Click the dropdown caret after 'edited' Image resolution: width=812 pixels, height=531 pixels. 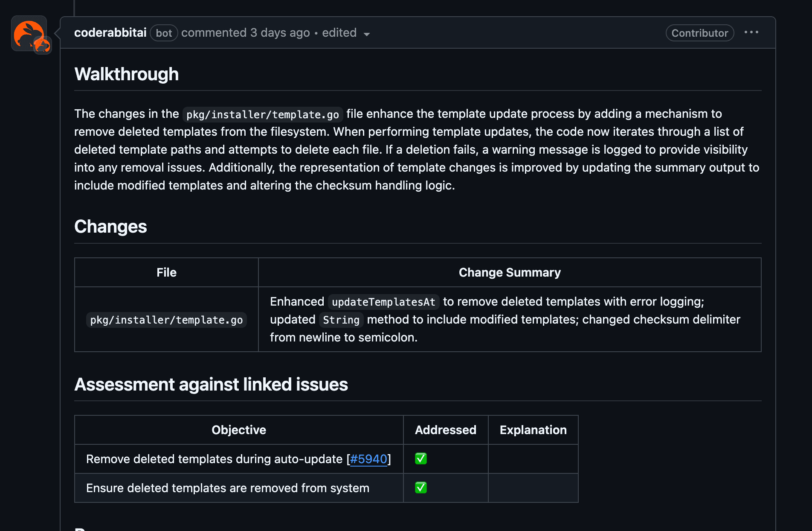(x=366, y=34)
